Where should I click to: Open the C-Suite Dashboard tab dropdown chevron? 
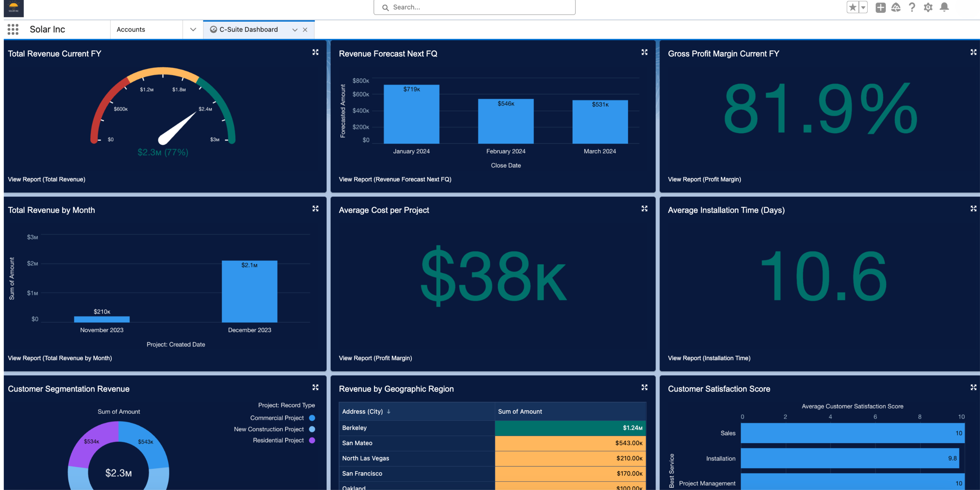click(294, 30)
